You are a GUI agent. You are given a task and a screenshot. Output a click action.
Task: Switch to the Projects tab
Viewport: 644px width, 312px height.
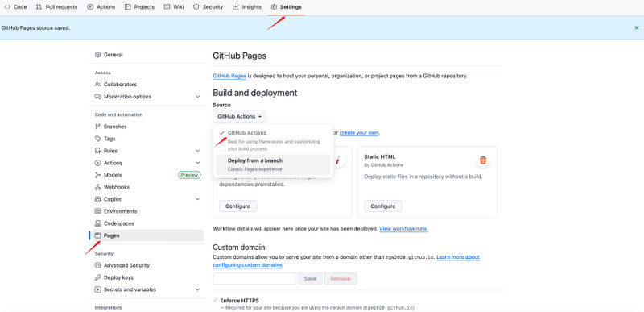pos(139,7)
